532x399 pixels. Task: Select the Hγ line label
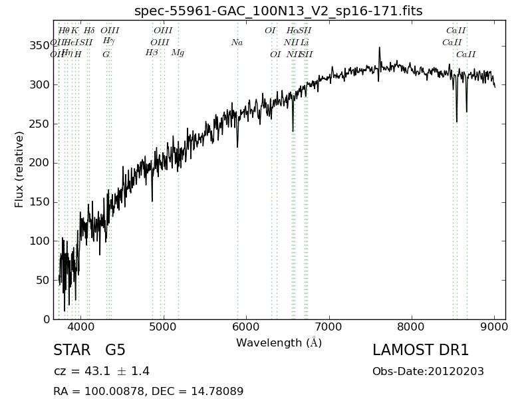click(108, 41)
